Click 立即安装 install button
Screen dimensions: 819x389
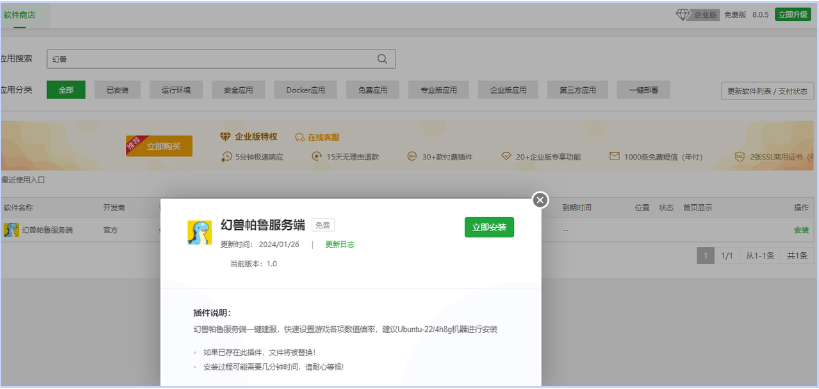489,227
